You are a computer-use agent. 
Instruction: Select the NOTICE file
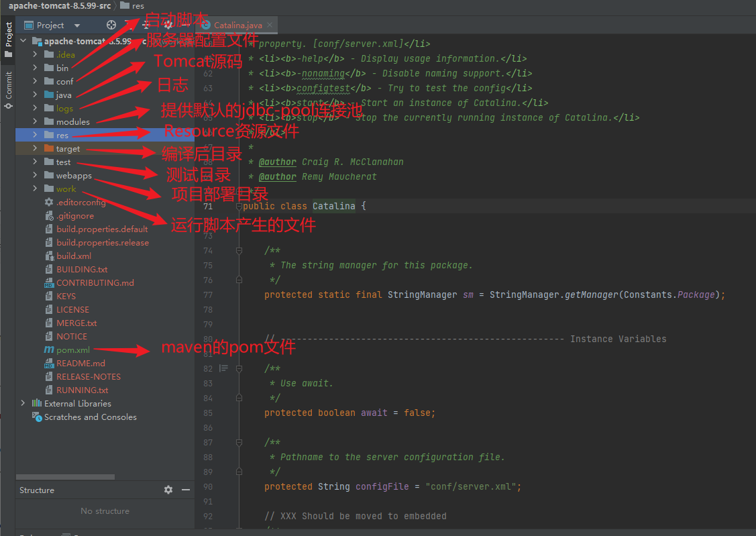72,337
